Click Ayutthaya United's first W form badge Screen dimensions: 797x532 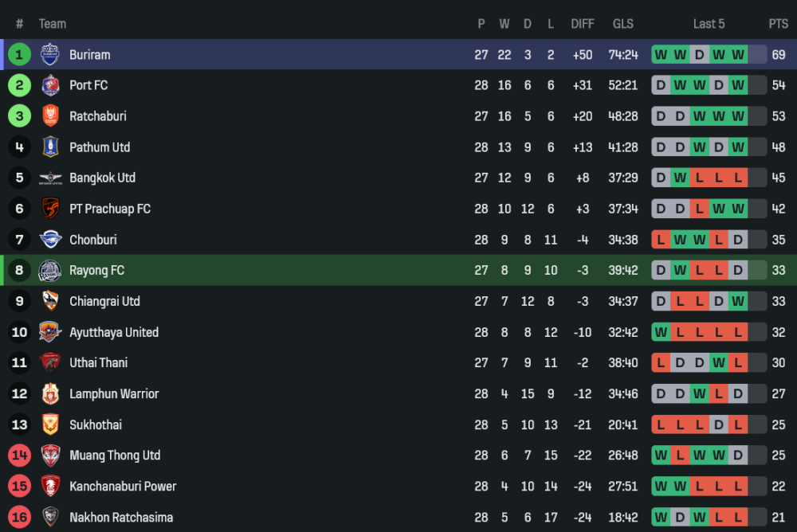(x=661, y=332)
